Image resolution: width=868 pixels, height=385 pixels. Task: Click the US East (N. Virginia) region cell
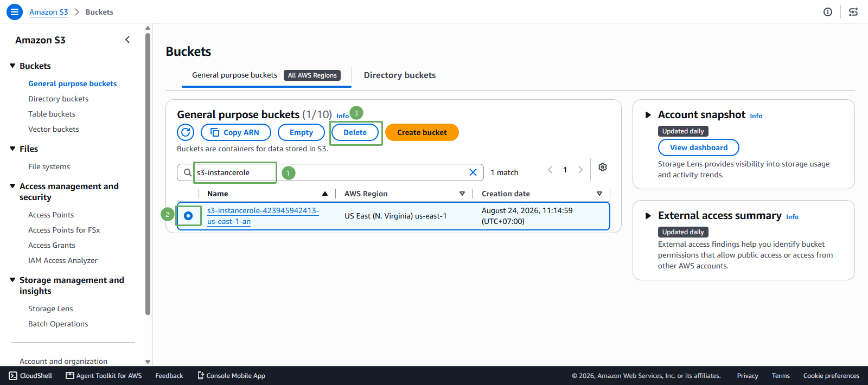[395, 216]
